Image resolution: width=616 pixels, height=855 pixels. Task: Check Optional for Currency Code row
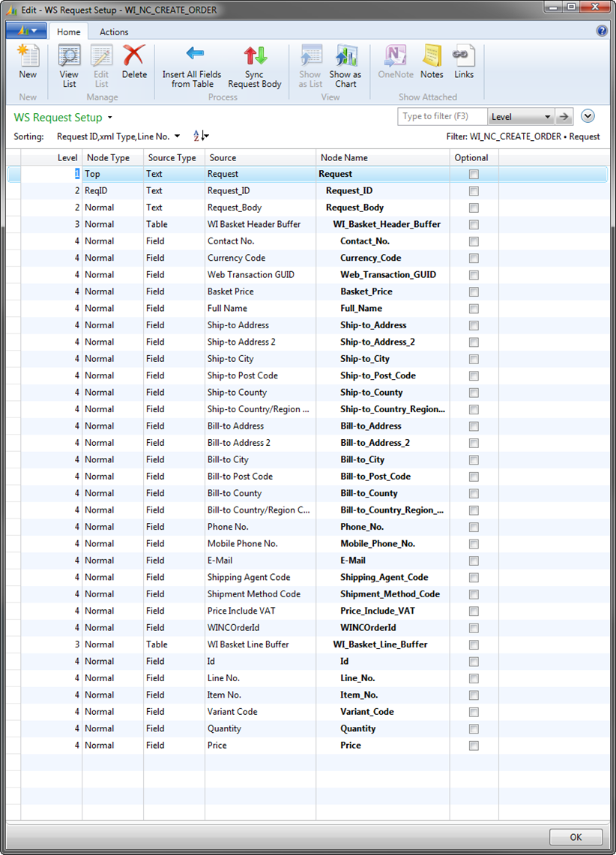[474, 259]
